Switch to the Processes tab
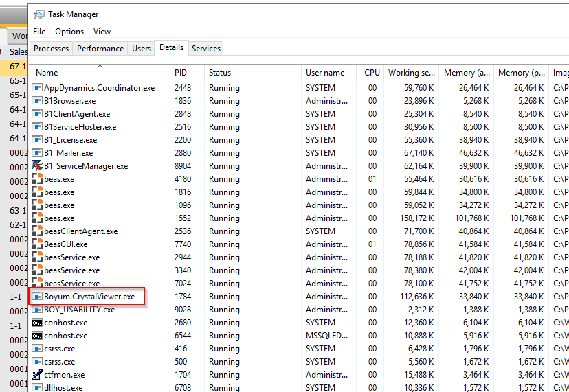 (x=51, y=49)
